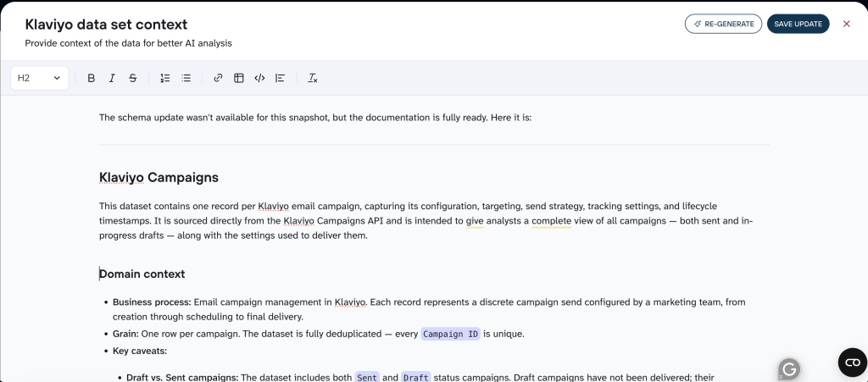Click the underlined word 'give'
This screenshot has width=868, height=382.
pyautogui.click(x=475, y=221)
